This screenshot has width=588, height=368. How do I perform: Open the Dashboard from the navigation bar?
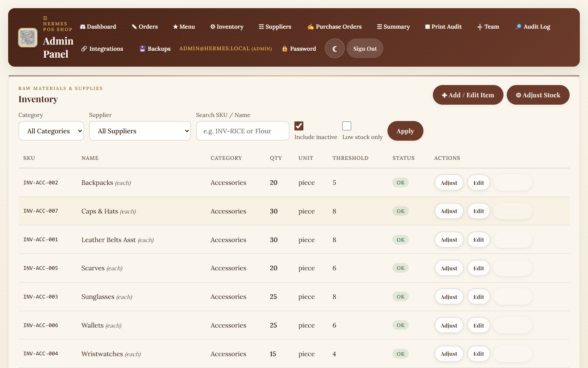tap(98, 27)
